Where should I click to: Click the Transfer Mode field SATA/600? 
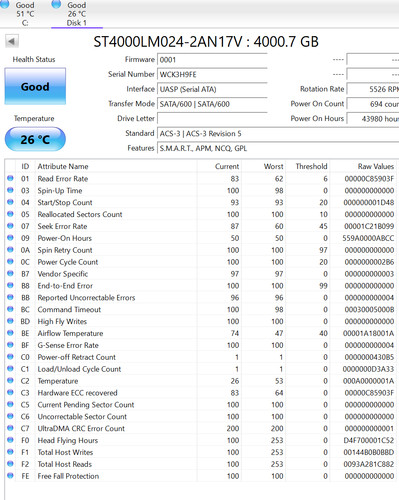point(212,104)
